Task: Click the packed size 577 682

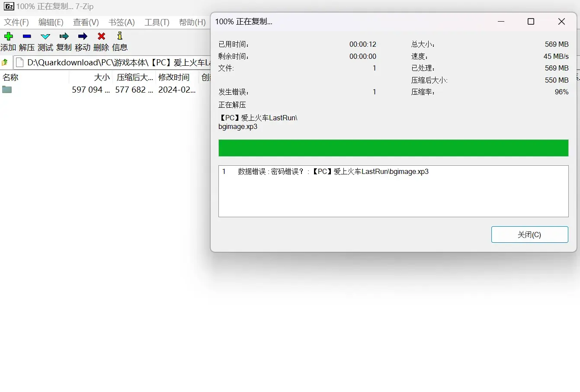Action: 134,90
